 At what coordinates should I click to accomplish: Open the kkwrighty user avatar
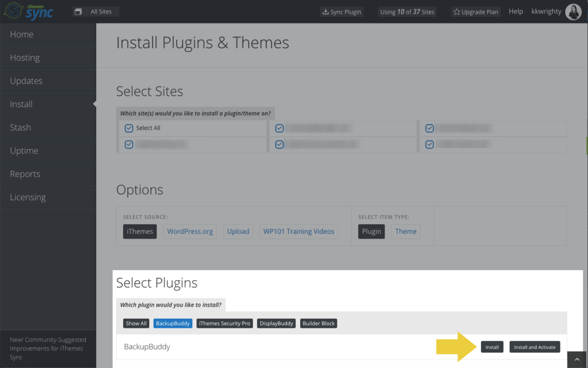(x=573, y=12)
